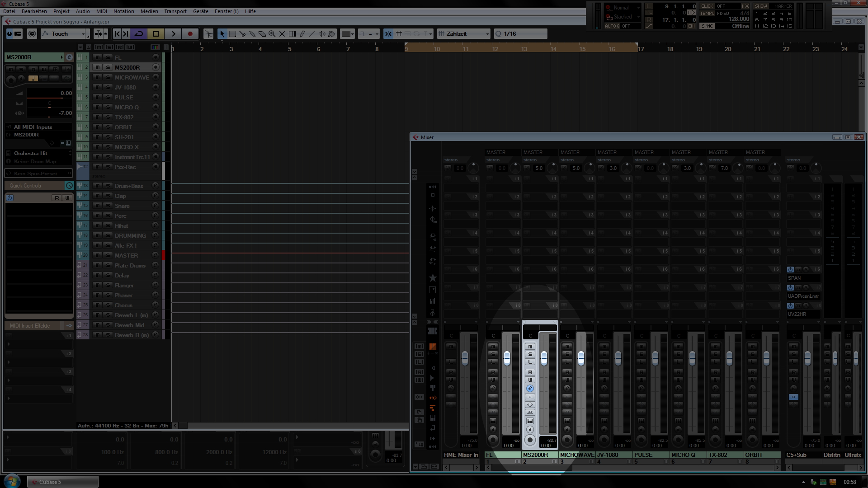Select the Line tool in toolbar
Viewport: 868px width, 488px height.
point(312,34)
